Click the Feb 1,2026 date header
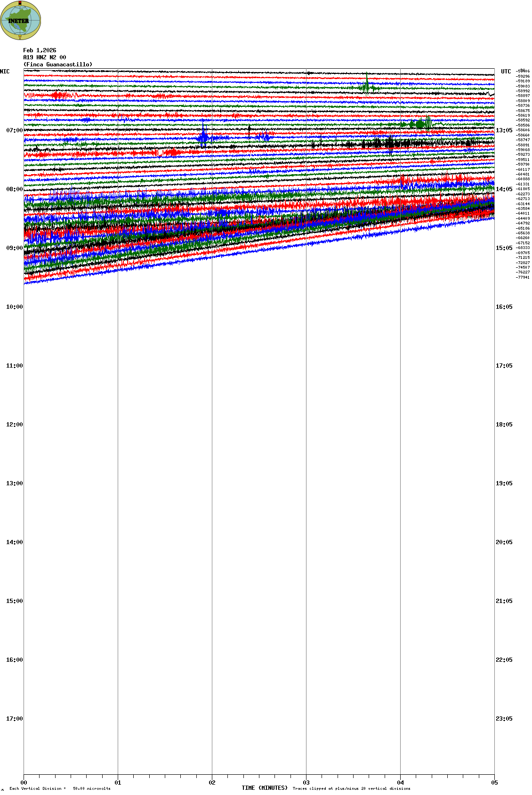The image size is (532, 795). [40, 50]
